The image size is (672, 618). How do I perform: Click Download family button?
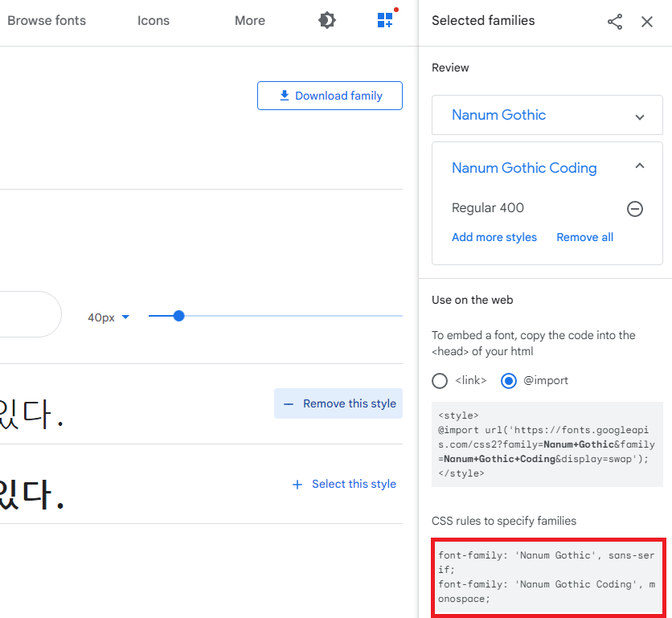coord(330,96)
